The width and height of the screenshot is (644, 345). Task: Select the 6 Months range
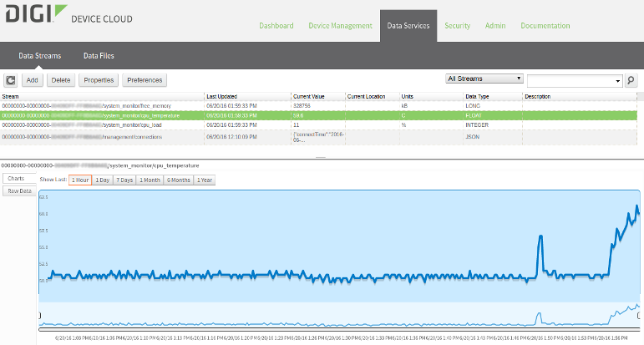[x=178, y=180]
